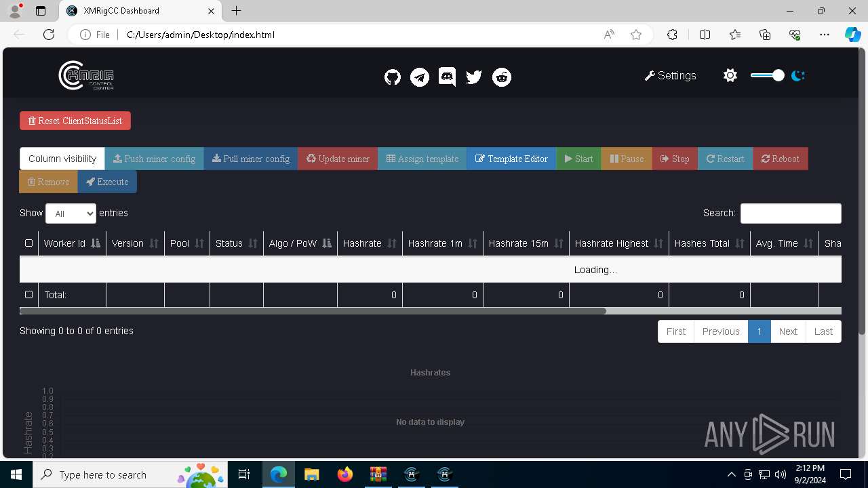Click Pull miner config button
Image resolution: width=868 pixels, height=488 pixels.
point(251,159)
